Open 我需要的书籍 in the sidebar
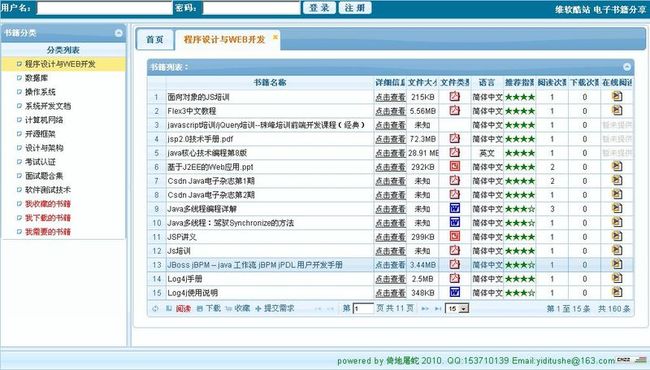Viewport: 650px width, 370px height. (48, 232)
